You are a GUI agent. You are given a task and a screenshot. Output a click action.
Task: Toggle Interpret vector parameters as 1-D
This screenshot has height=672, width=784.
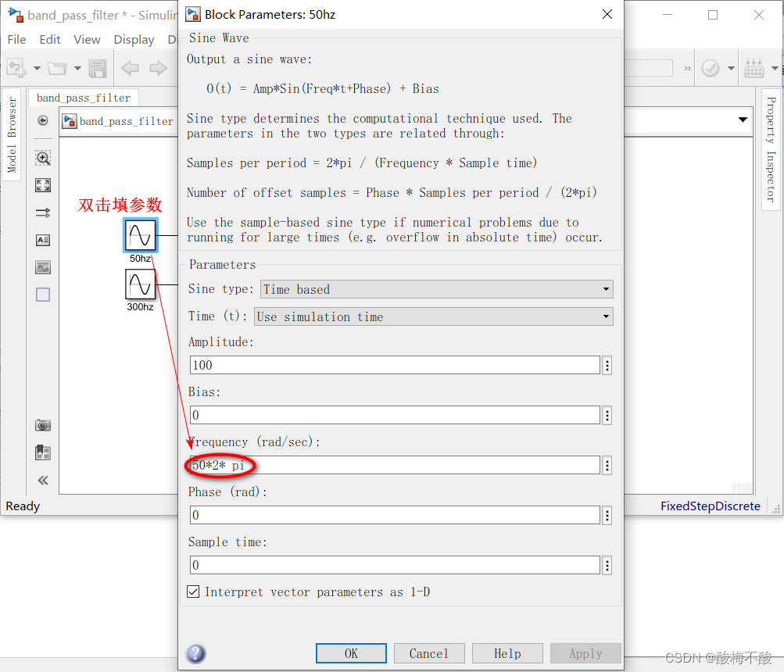pos(193,592)
